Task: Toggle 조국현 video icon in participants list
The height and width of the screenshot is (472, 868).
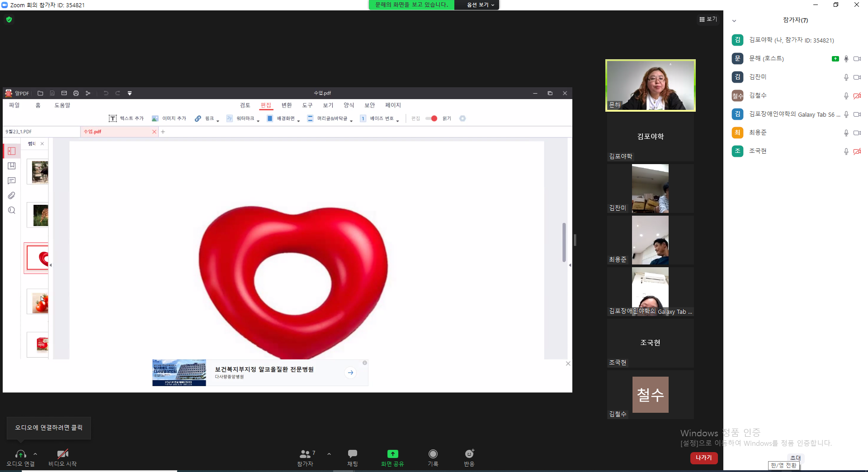Action: [857, 151]
